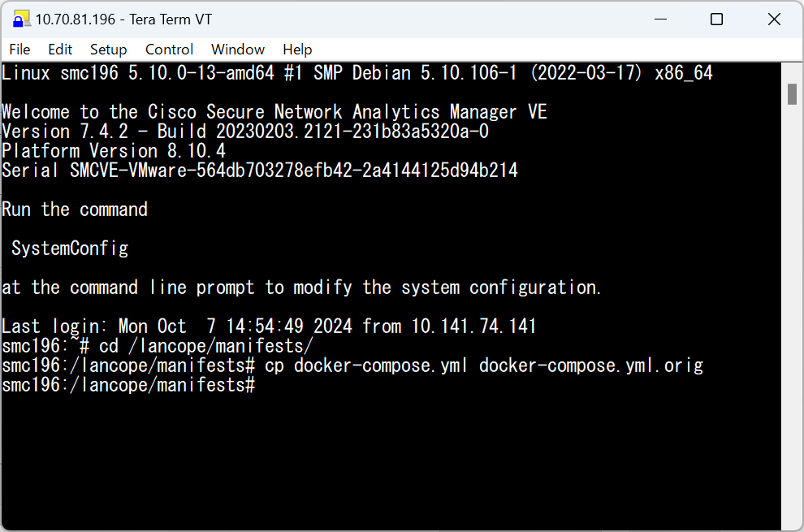Click the vertical scrollbar thumb
Image resolution: width=804 pixels, height=532 pixels.
[x=792, y=94]
